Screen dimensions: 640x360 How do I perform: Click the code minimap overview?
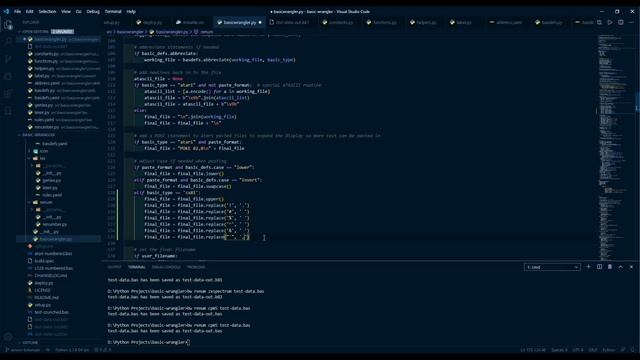click(616, 147)
